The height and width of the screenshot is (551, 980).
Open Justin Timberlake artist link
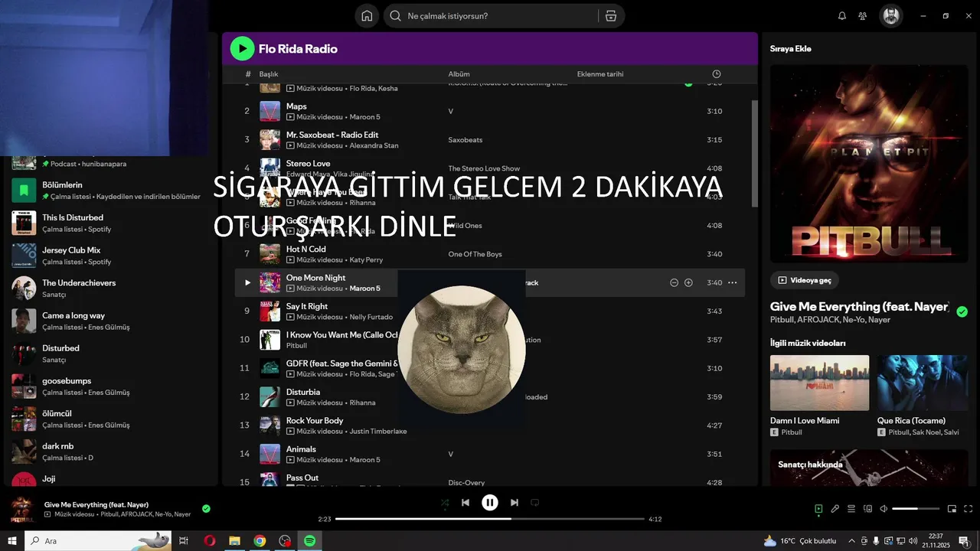click(378, 432)
